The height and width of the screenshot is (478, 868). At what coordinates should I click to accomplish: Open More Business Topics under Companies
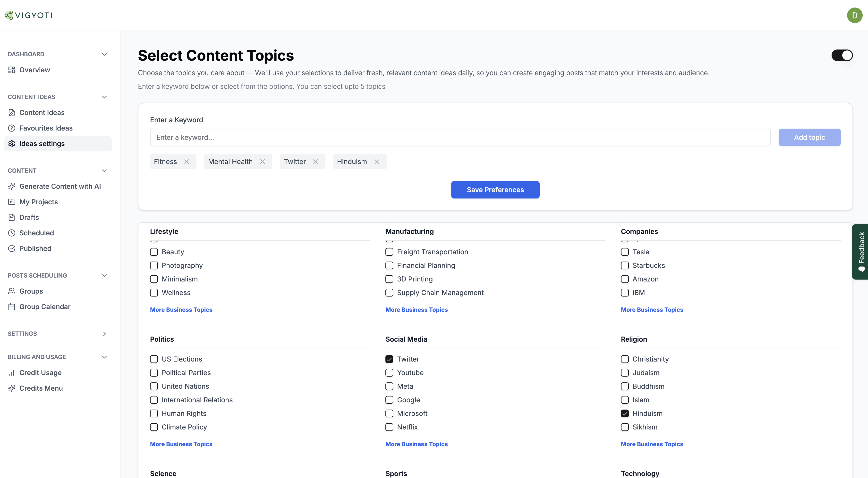coord(652,309)
